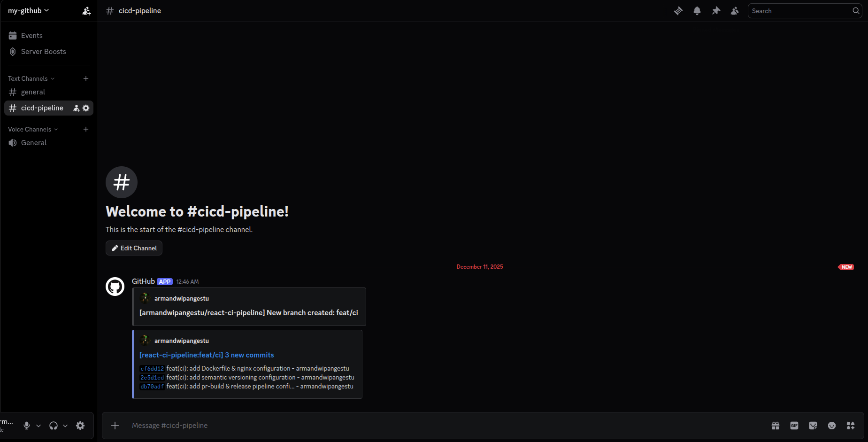This screenshot has height=442, width=868.
Task: Expand the microphone device dropdown
Action: point(38,426)
